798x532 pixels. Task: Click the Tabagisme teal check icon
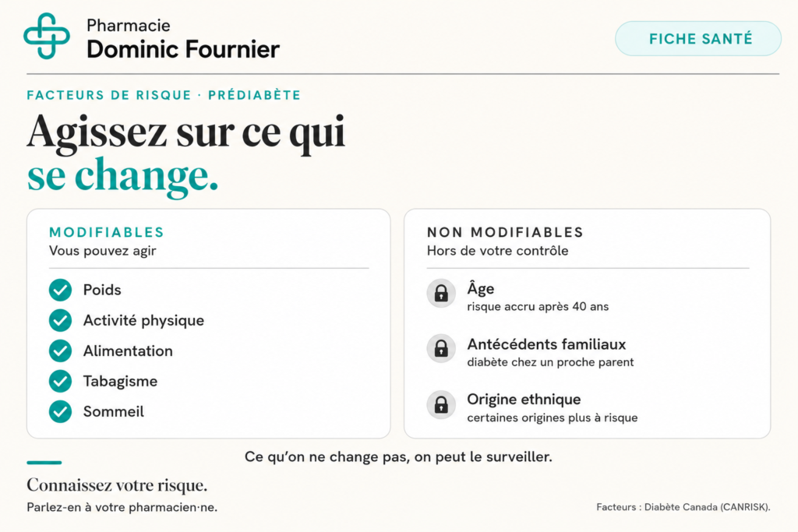coord(60,382)
